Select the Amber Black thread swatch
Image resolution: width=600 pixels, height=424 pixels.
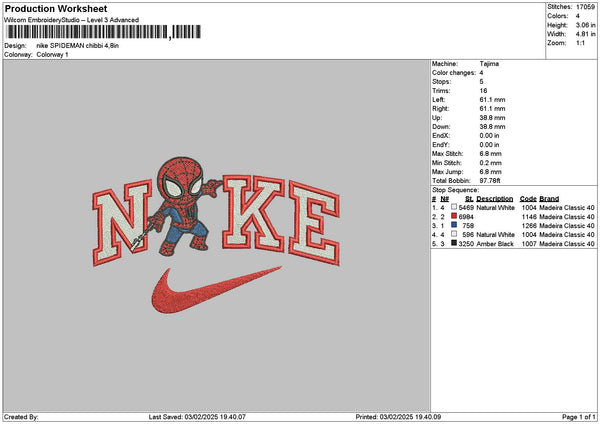[454, 243]
